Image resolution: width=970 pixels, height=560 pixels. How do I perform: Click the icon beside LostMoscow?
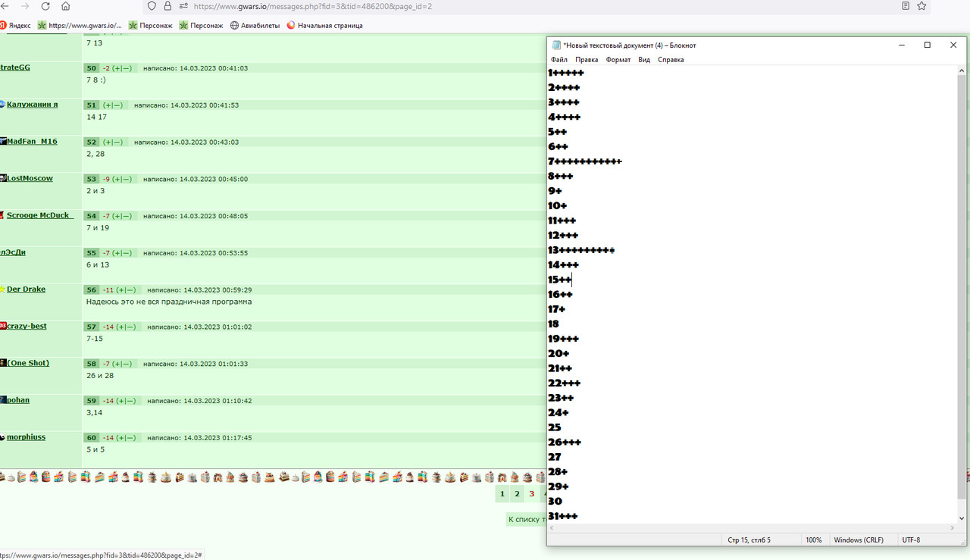[x=3, y=178]
